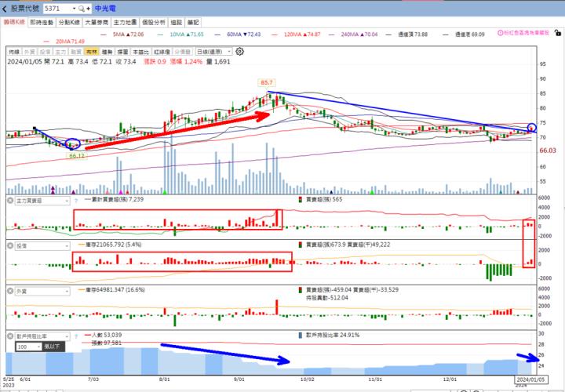This screenshot has height=392, width=565.
Task: Close the 散戶持股比率 indicator panel
Action: point(11,335)
